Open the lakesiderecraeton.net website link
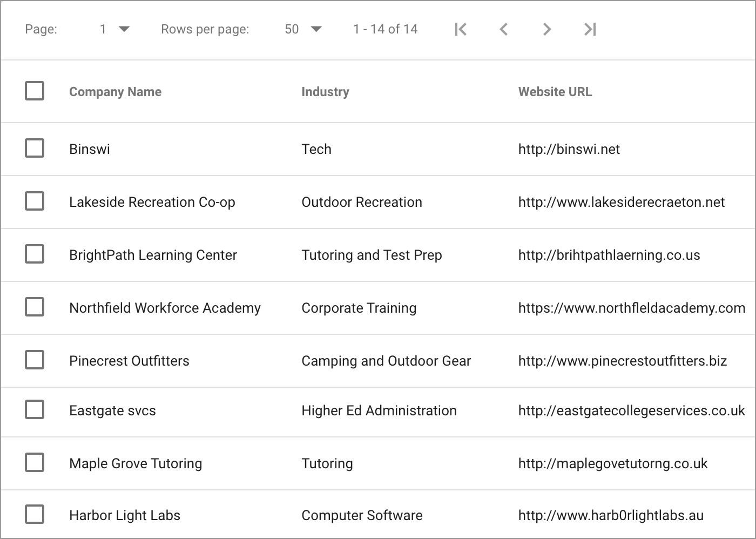 (622, 202)
